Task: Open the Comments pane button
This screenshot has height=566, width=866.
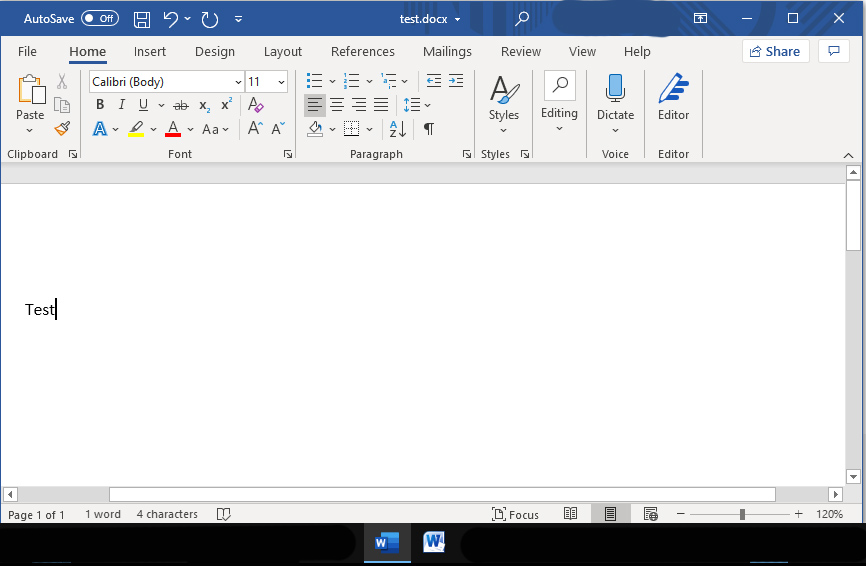Action: [834, 51]
